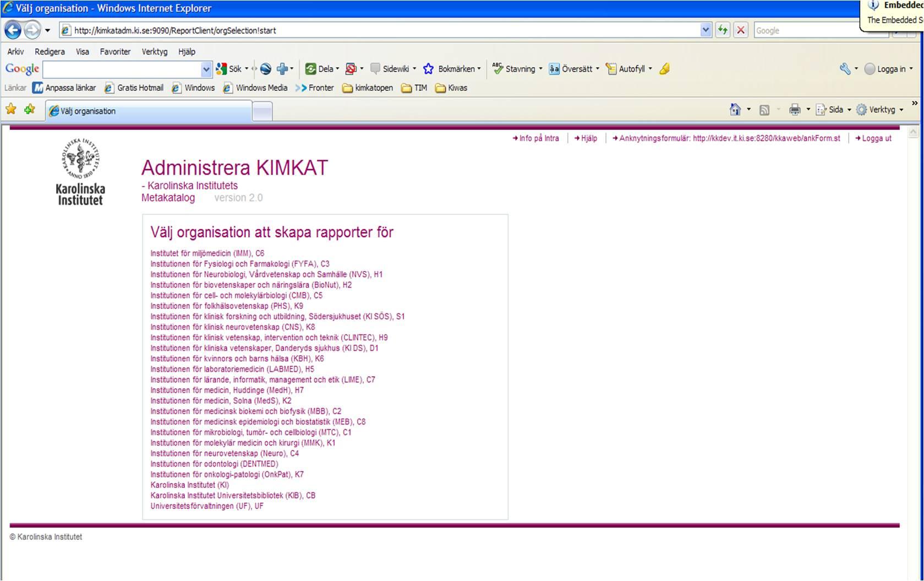Open the Anpassa länkar link
924x581 pixels.
[x=64, y=88]
